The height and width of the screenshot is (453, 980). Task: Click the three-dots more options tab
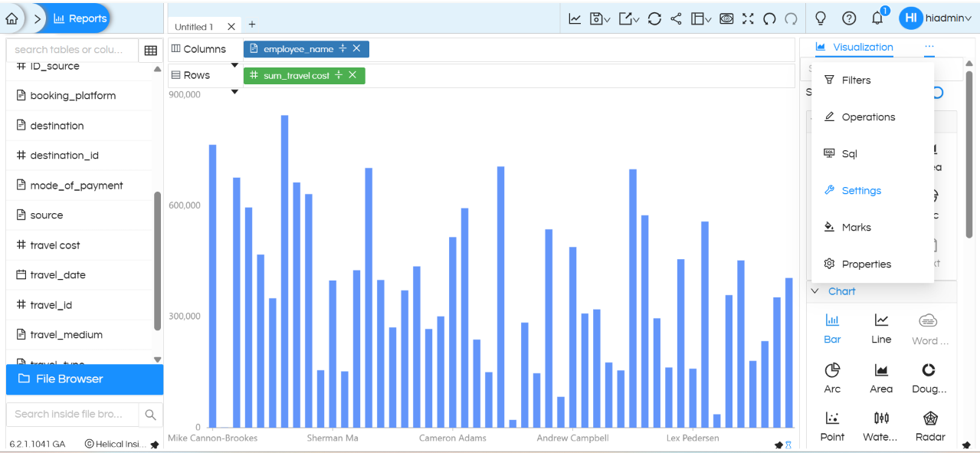(929, 47)
